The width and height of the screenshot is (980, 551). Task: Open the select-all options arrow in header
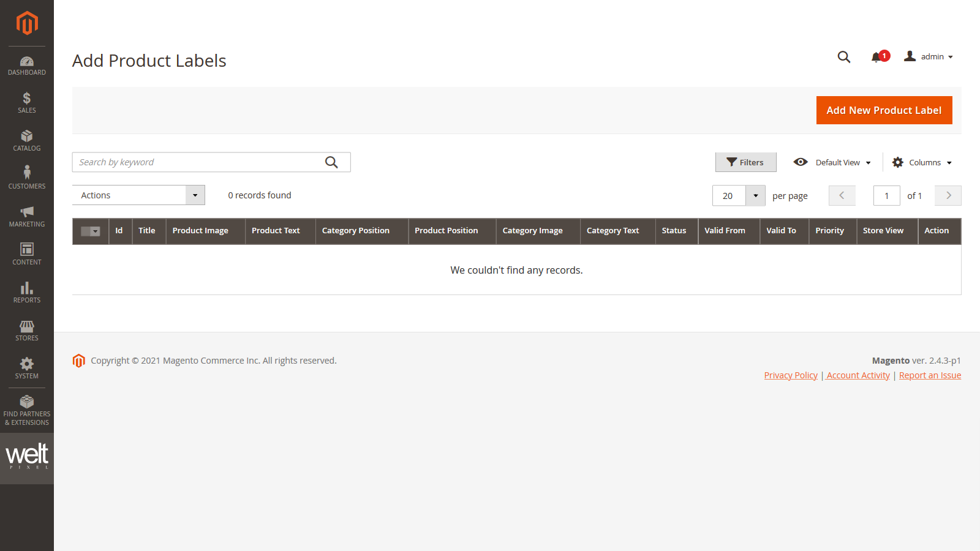[96, 231]
